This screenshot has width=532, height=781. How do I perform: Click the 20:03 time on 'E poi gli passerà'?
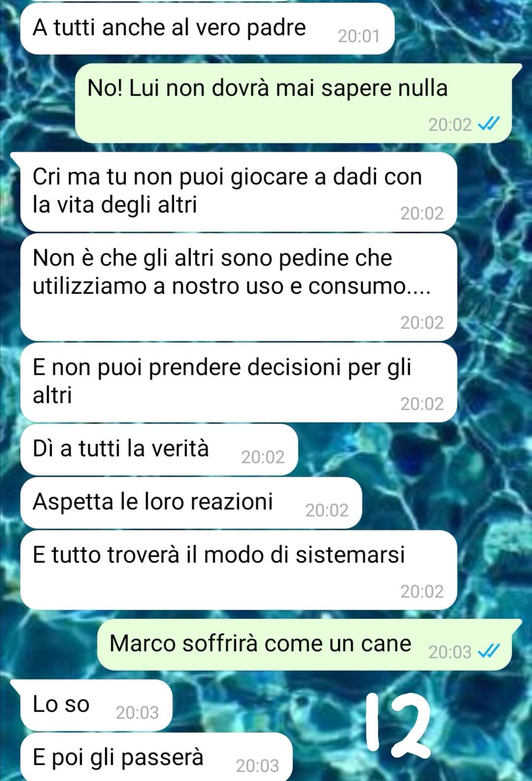258,766
